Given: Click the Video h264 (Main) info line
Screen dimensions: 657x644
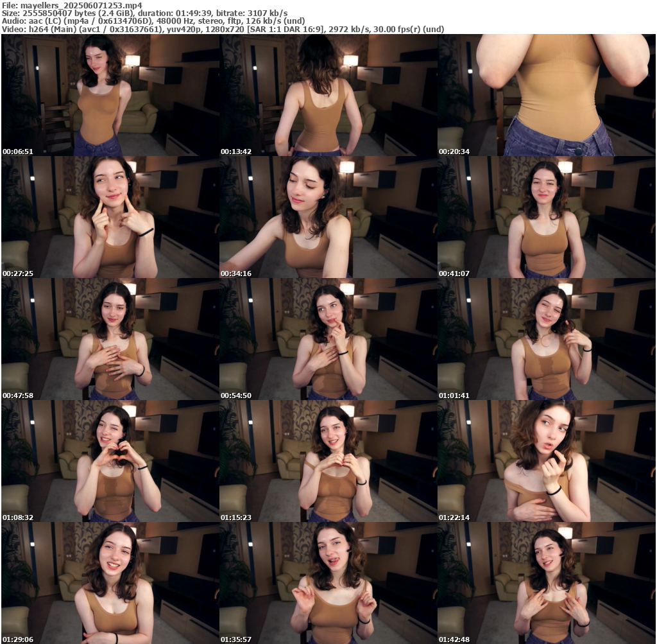Looking at the screenshot, I should [x=223, y=29].
